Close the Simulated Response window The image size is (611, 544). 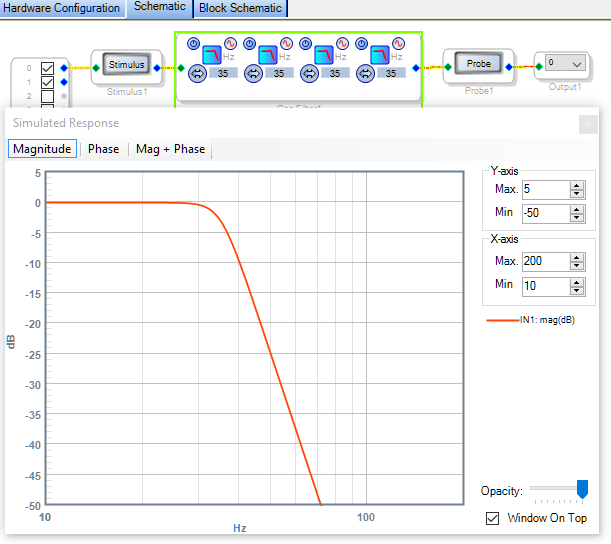(588, 125)
